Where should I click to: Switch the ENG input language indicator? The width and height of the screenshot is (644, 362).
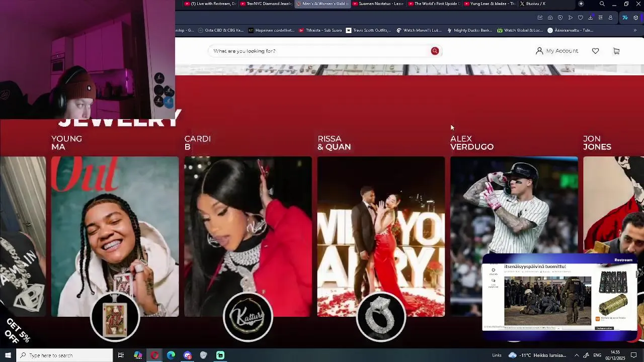tap(598, 355)
